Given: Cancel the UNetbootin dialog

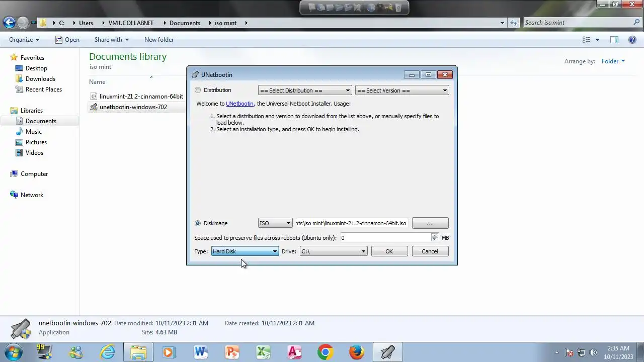Looking at the screenshot, I should pyautogui.click(x=430, y=251).
